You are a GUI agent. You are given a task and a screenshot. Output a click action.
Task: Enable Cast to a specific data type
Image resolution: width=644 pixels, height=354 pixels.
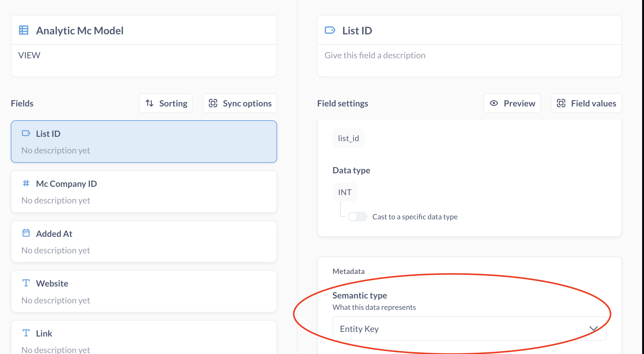pyautogui.click(x=357, y=217)
